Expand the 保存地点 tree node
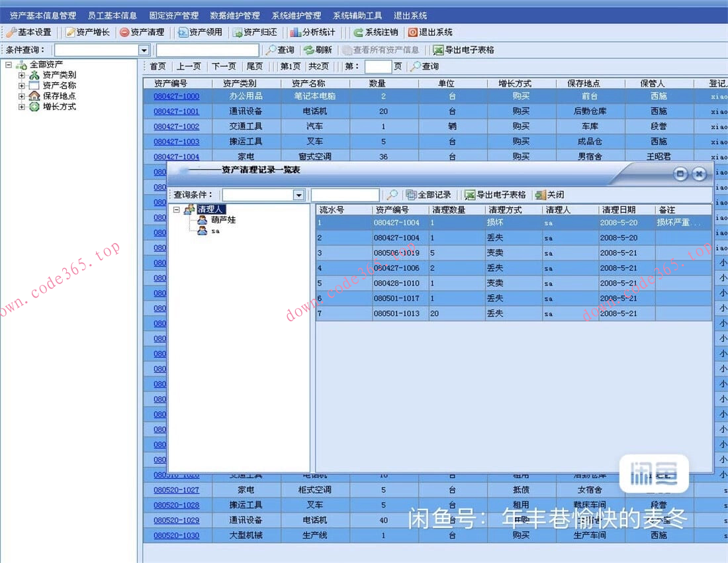This screenshot has height=563, width=728. click(22, 96)
